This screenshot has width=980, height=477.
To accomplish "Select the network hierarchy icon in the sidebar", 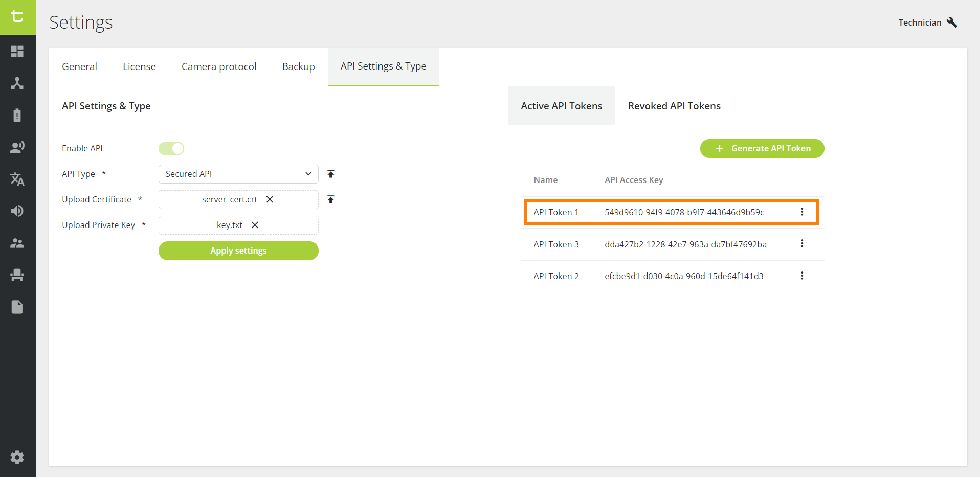I will pyautogui.click(x=17, y=83).
